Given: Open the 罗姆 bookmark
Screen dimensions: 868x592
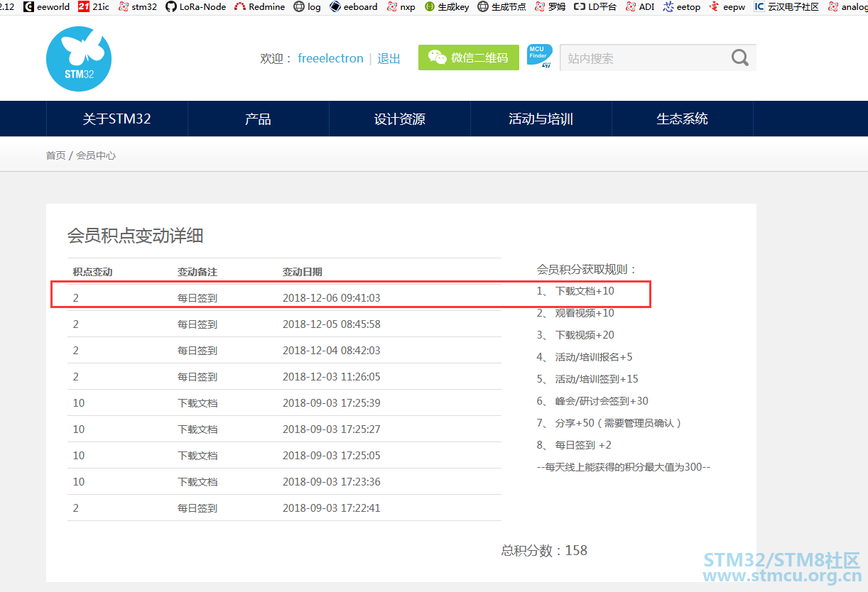Looking at the screenshot, I should pos(550,6).
